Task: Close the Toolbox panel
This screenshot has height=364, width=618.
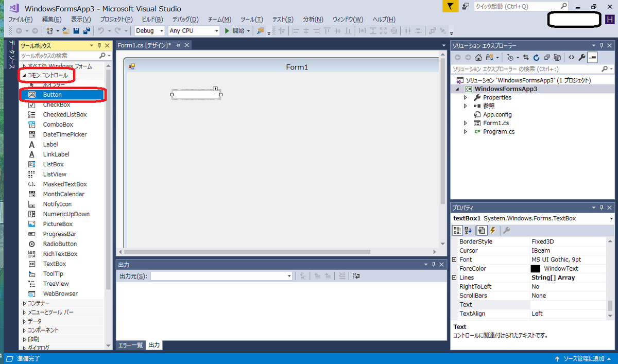Action: coord(107,46)
